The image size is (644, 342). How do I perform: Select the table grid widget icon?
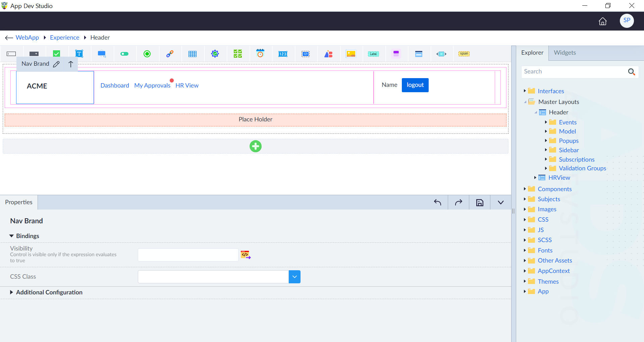click(x=193, y=54)
